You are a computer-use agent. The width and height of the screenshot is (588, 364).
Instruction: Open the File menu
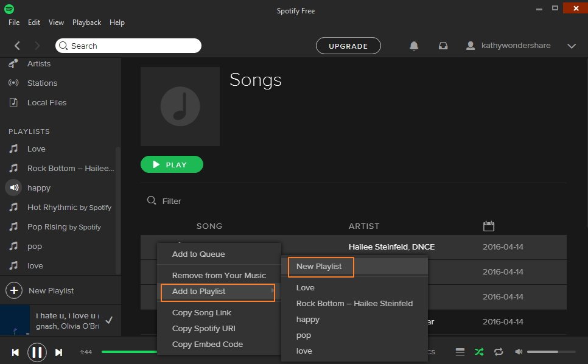point(14,23)
